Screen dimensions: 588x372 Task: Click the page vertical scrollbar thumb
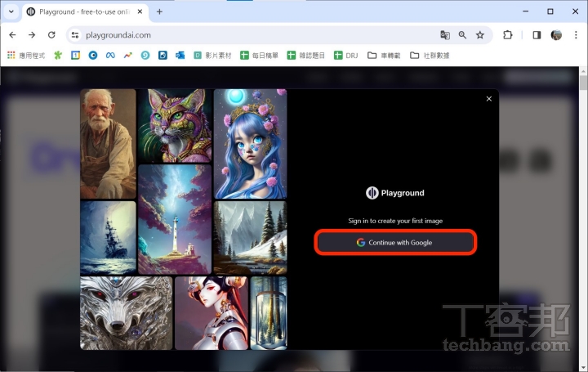click(x=583, y=83)
